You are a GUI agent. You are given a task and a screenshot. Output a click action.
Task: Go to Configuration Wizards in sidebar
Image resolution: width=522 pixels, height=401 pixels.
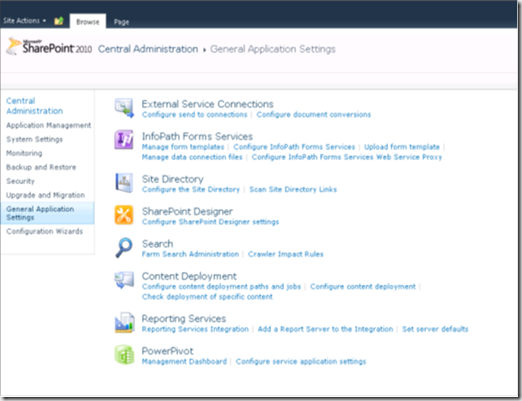point(44,231)
